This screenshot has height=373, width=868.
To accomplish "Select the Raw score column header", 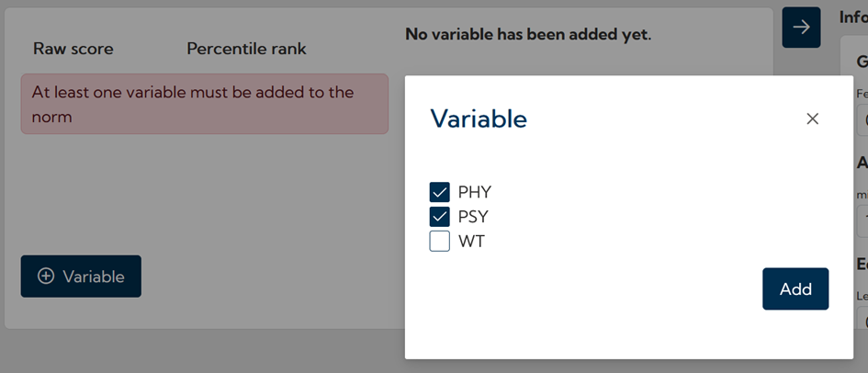I will [73, 49].
